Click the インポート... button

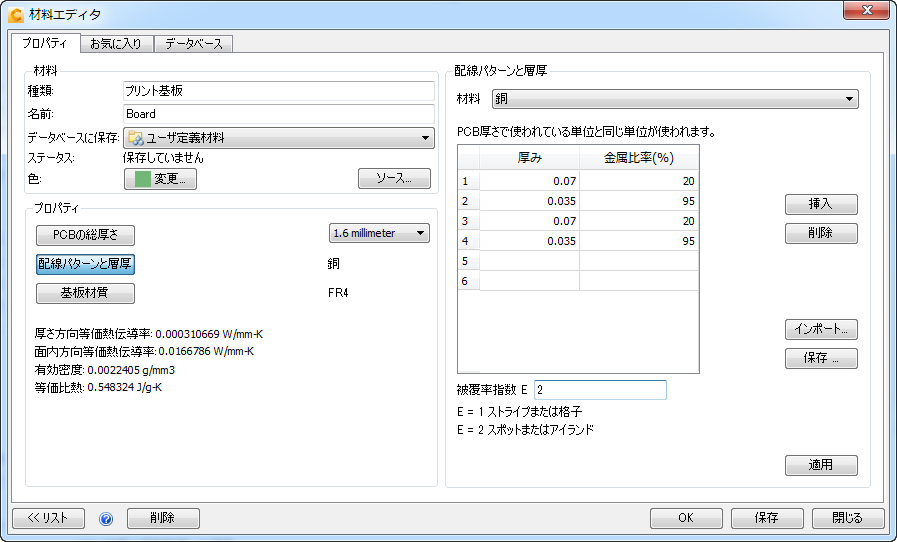[821, 329]
